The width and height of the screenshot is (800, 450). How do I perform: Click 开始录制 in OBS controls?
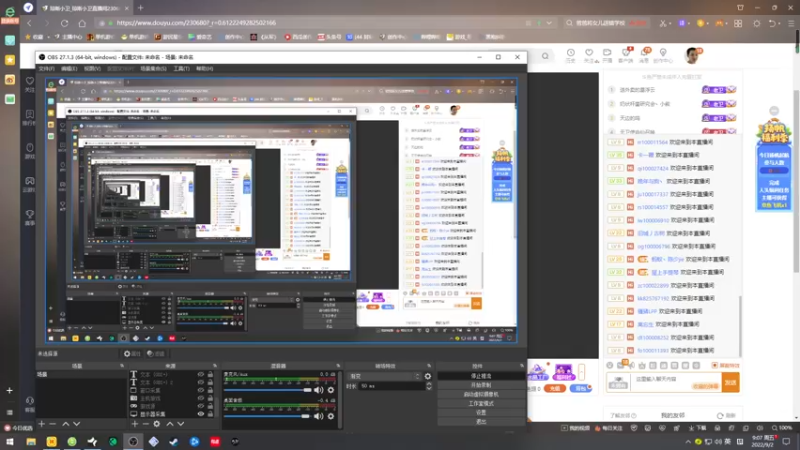(x=481, y=385)
